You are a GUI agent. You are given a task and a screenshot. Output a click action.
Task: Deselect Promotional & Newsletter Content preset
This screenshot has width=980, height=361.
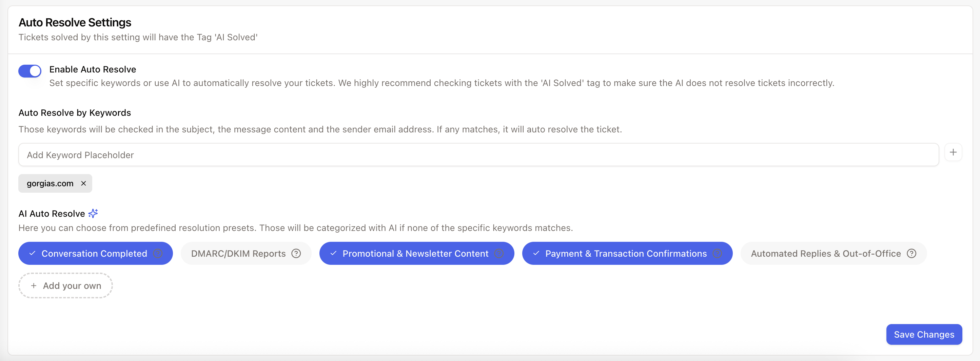(x=415, y=253)
